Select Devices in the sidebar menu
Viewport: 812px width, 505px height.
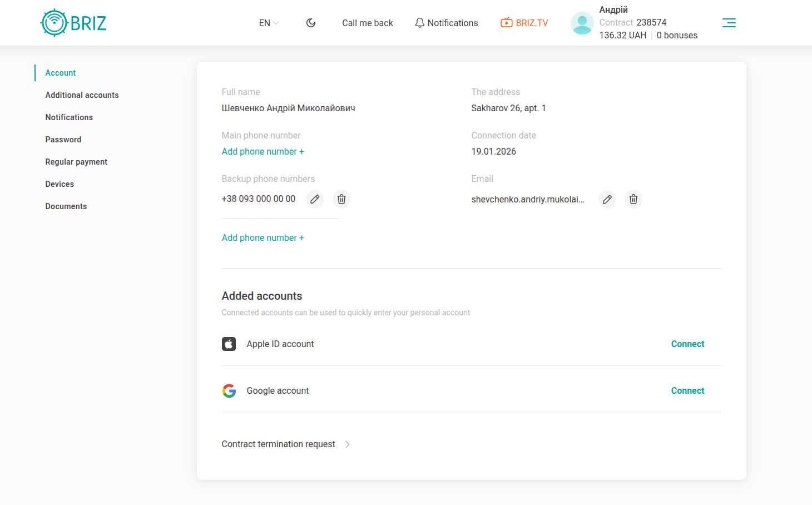pos(60,184)
